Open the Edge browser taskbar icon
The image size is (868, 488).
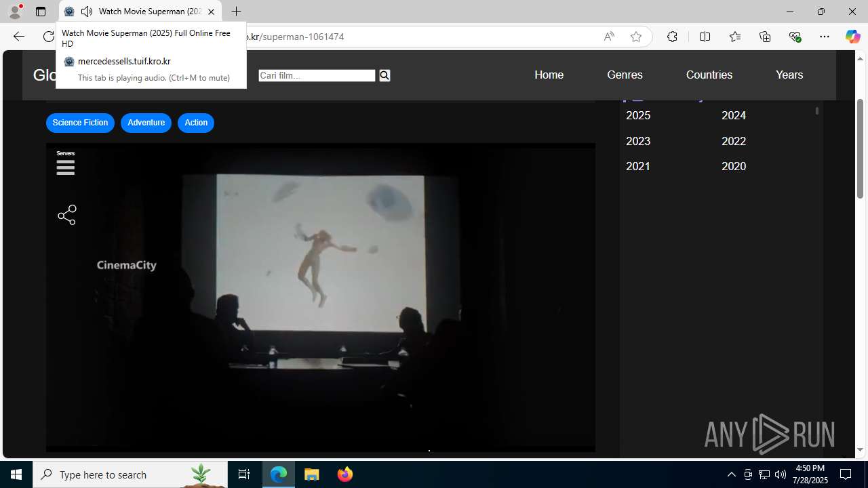click(279, 474)
